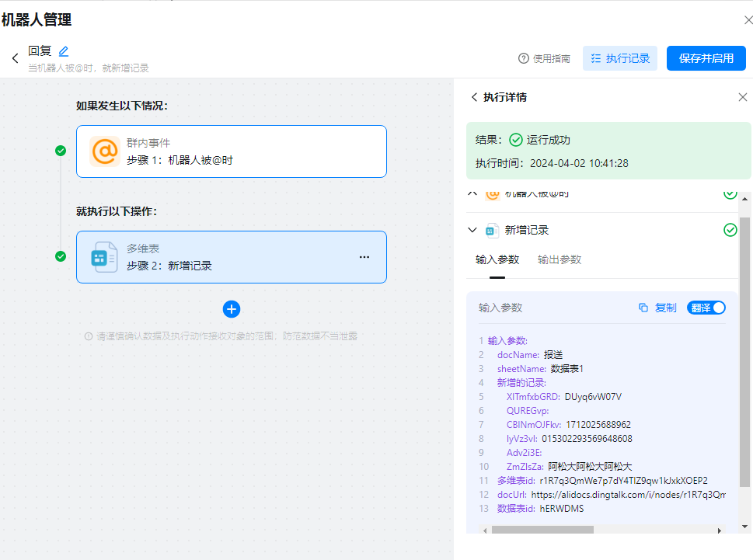Click the docUrl link value

[x=629, y=494]
